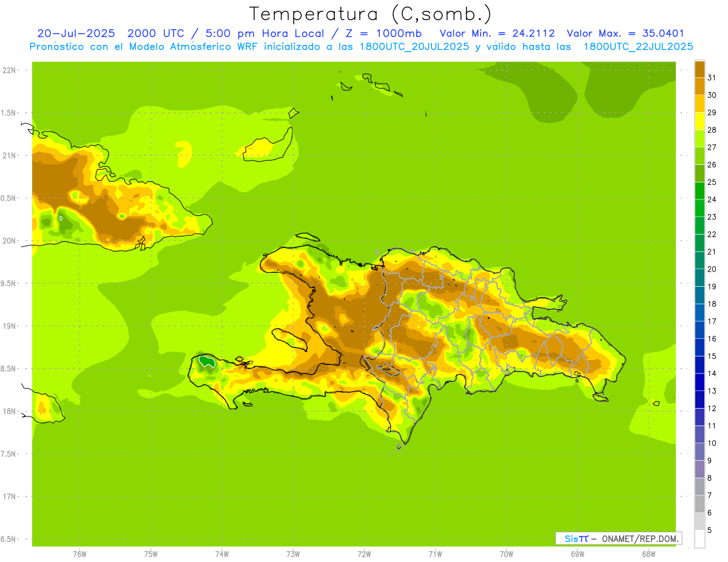Click the gray color bar segment between 6 and 7
Viewport: 728px width, 562px height.
(699, 504)
